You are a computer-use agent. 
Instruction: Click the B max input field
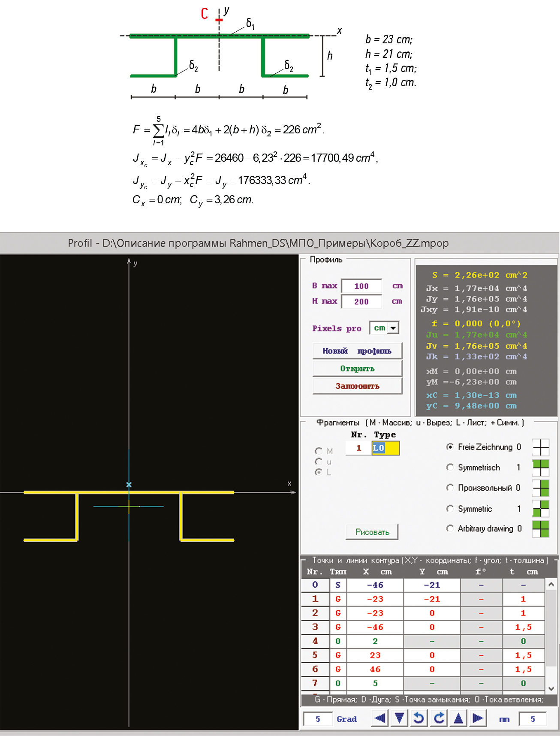pyautogui.click(x=361, y=286)
